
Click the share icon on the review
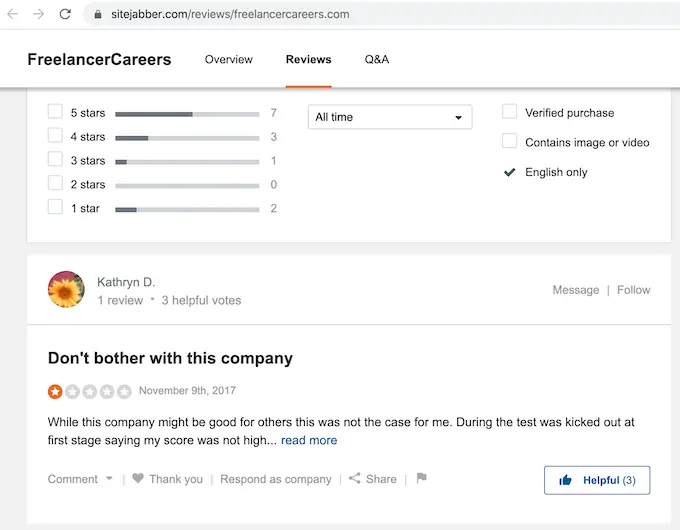pos(355,479)
